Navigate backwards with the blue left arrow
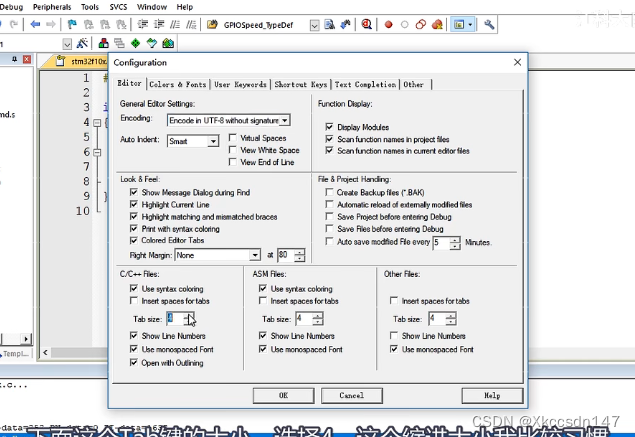 click(35, 25)
